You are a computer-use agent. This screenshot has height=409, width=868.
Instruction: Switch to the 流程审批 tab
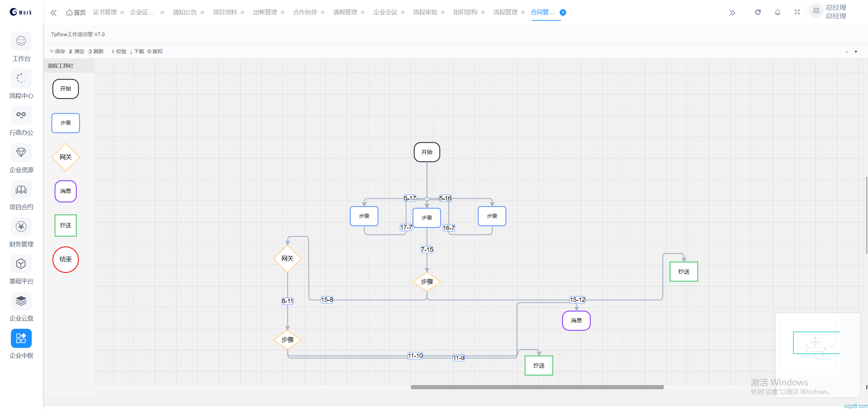(425, 12)
